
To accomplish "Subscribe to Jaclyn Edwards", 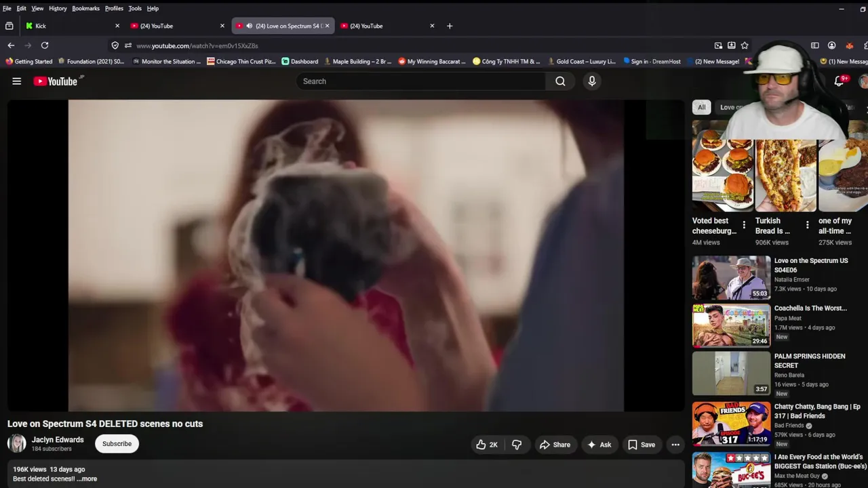I will [x=117, y=444].
